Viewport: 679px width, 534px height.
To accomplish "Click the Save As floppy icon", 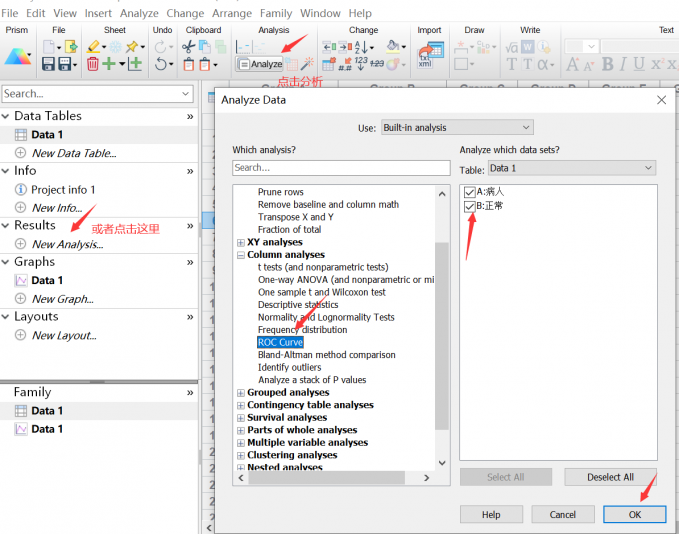I will pos(65,64).
